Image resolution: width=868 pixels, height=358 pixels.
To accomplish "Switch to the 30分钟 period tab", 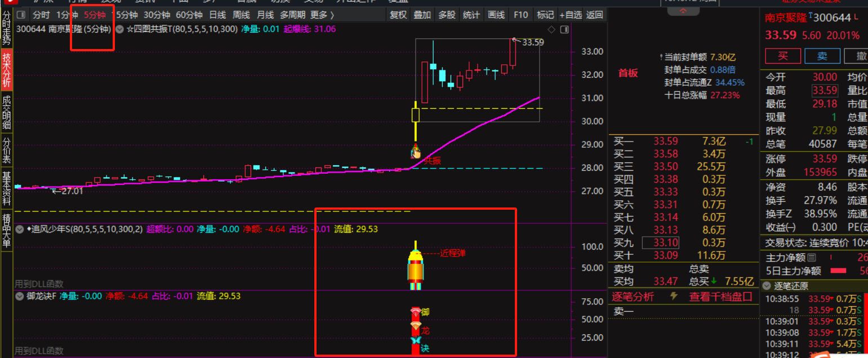I will point(157,15).
